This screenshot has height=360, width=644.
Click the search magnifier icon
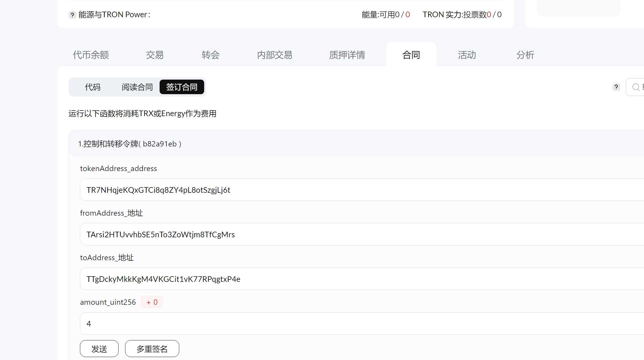pos(636,87)
